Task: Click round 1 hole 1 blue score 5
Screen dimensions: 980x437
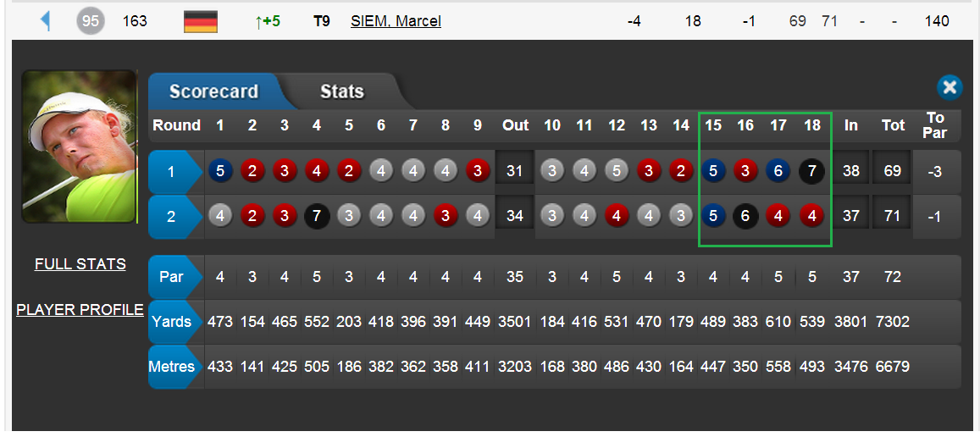Action: [x=220, y=171]
